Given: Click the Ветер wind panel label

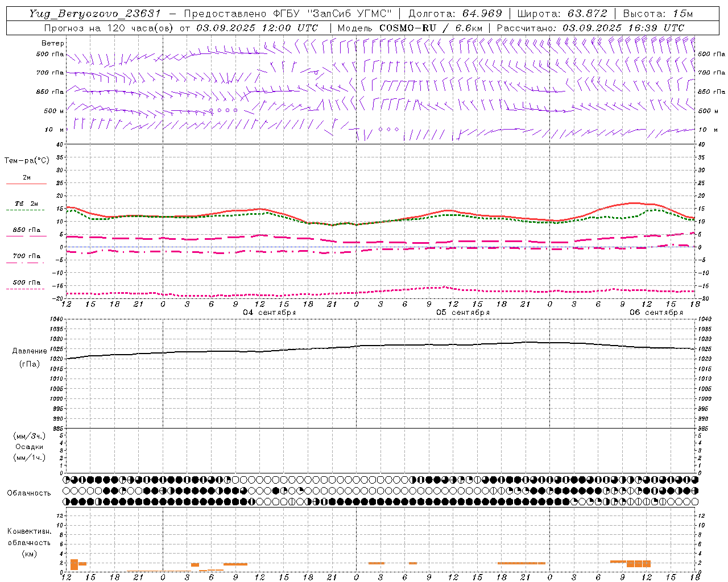Looking at the screenshot, I should coord(53,43).
